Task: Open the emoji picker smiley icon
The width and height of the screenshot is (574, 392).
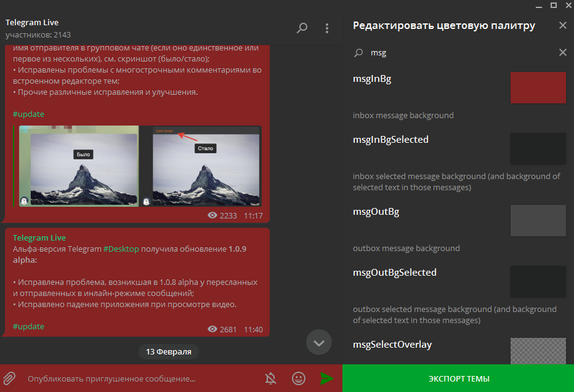Action: (299, 378)
